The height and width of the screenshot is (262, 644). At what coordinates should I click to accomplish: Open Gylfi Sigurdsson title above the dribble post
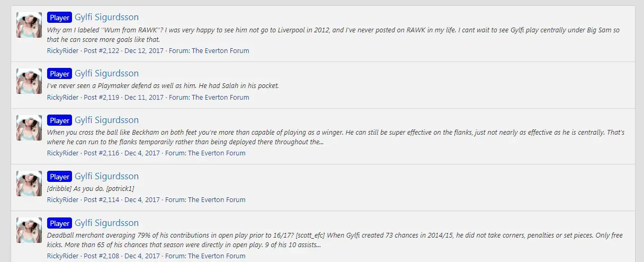point(106,177)
